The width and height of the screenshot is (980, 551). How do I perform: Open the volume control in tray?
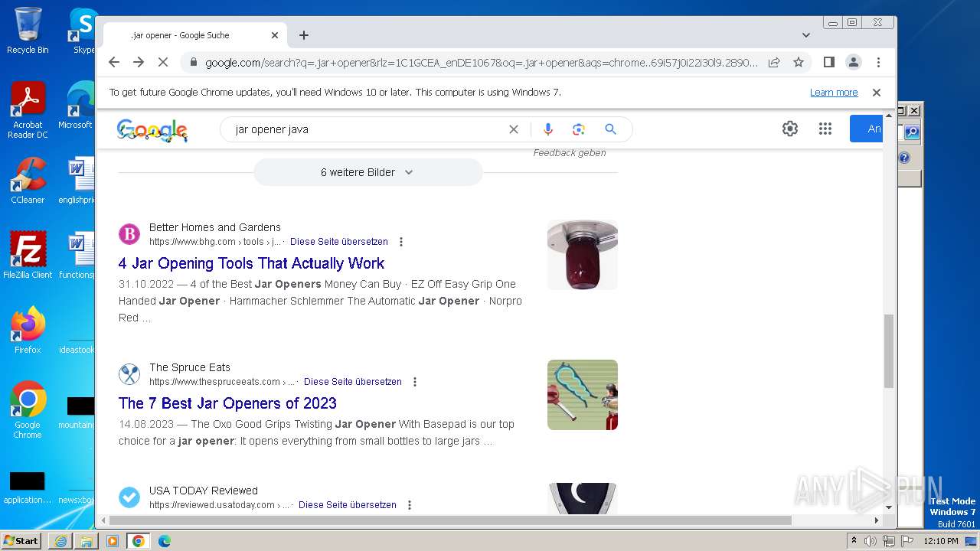[871, 541]
